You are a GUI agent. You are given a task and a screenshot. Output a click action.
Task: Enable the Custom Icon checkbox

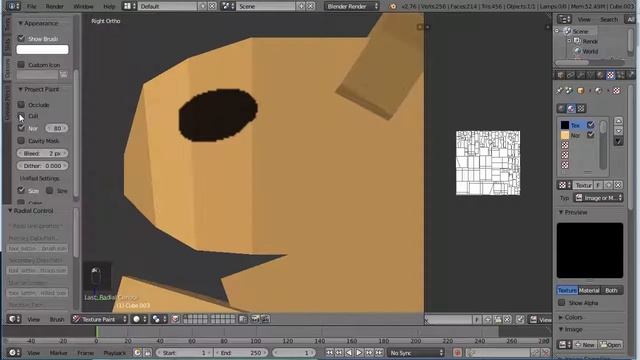[x=21, y=64]
